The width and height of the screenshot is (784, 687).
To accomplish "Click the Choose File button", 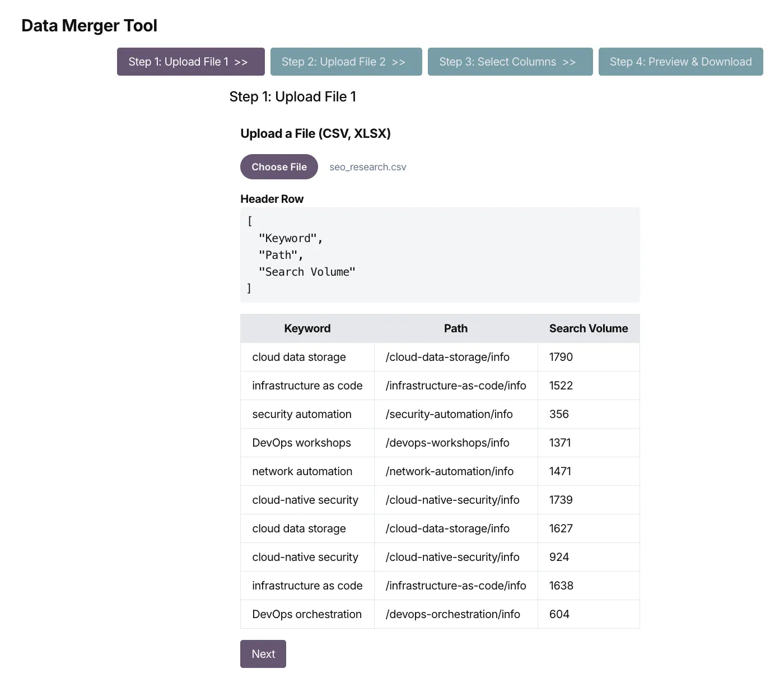I will [279, 167].
